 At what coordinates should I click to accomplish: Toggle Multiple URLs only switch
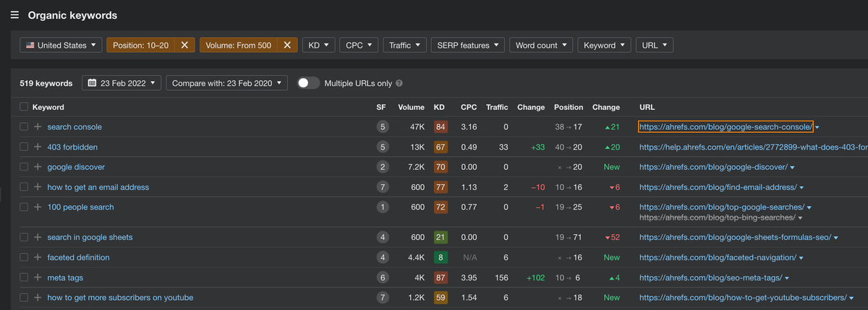pos(308,83)
